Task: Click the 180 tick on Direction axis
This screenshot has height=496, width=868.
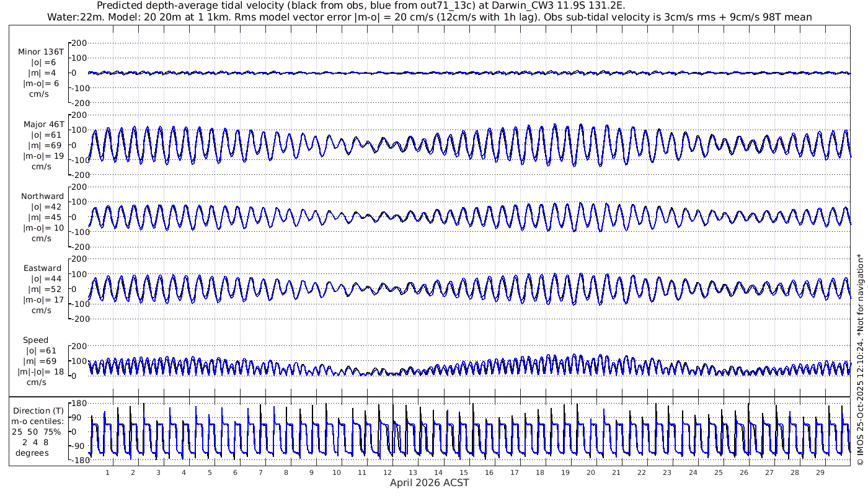Action: (x=77, y=404)
